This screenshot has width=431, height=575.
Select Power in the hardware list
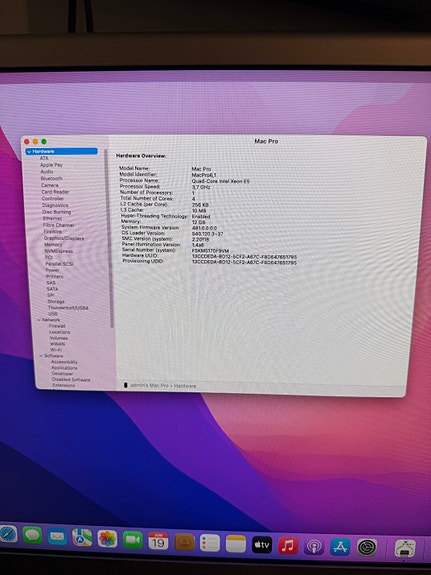coord(52,270)
